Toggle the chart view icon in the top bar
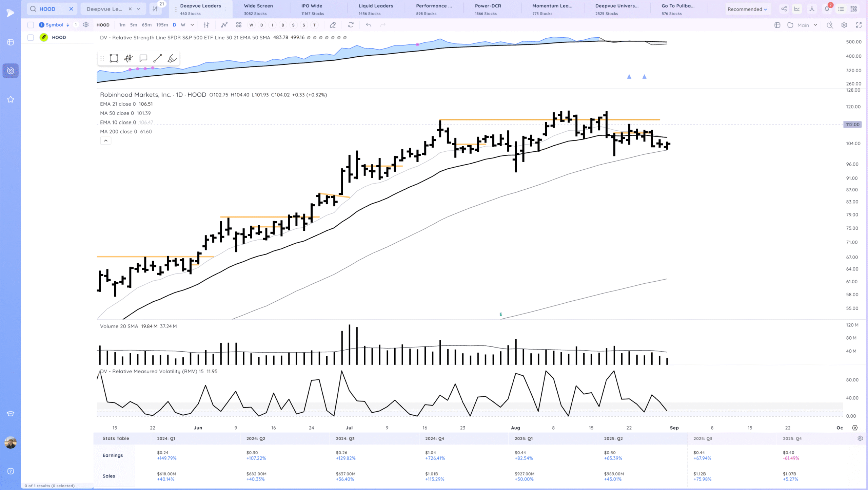The width and height of the screenshot is (868, 490). (x=797, y=9)
